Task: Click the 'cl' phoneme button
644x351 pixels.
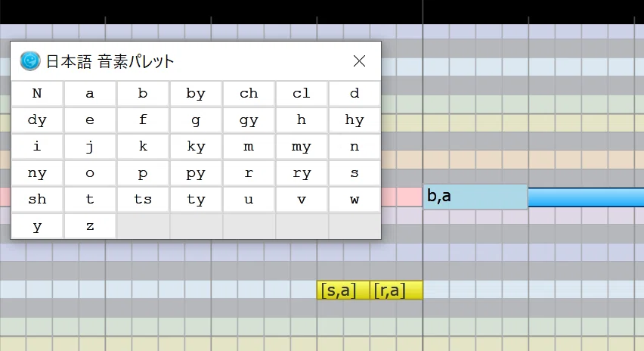Action: pyautogui.click(x=302, y=93)
